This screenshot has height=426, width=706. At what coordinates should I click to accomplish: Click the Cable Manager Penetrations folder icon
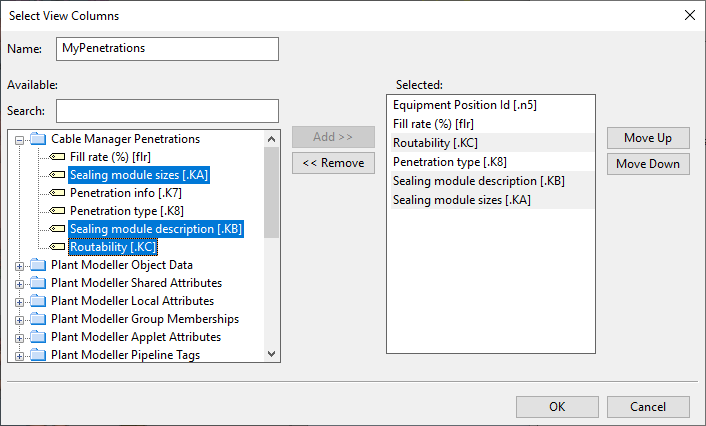[x=38, y=139]
